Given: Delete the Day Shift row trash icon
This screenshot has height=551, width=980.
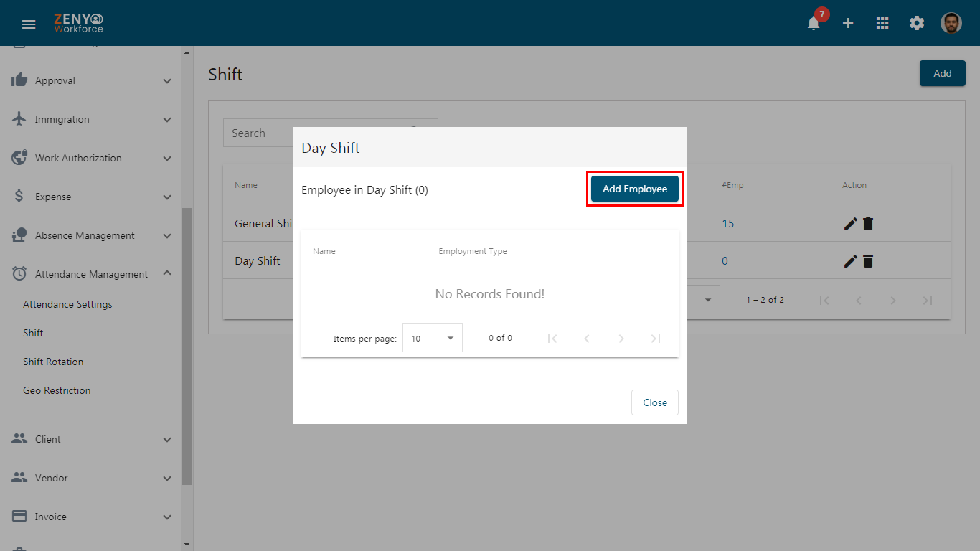Looking at the screenshot, I should click(868, 261).
